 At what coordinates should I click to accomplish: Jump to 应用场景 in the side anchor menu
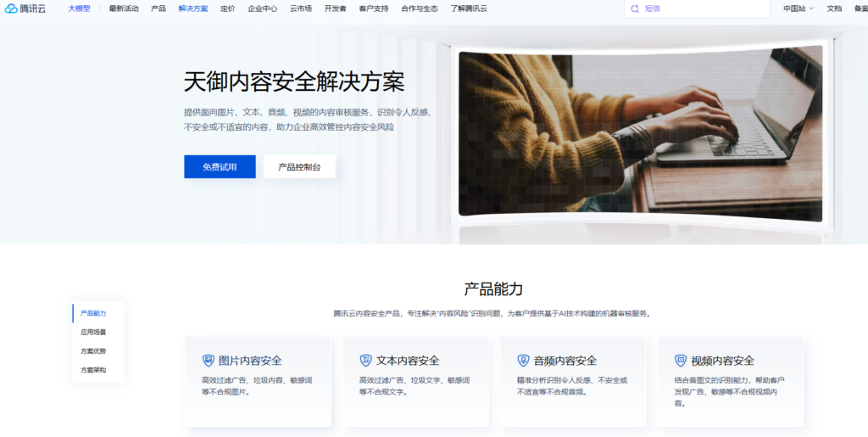[x=93, y=332]
